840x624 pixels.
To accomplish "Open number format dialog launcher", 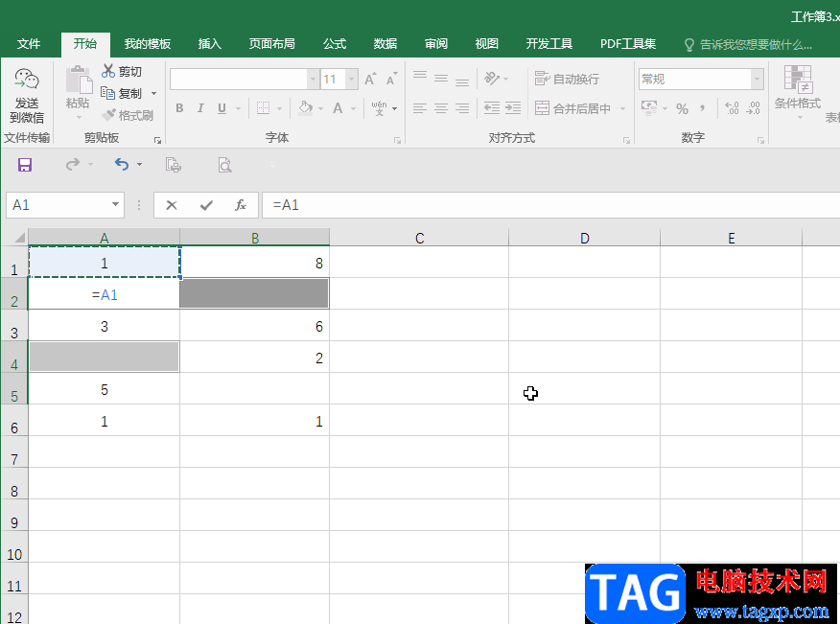I will tap(760, 140).
